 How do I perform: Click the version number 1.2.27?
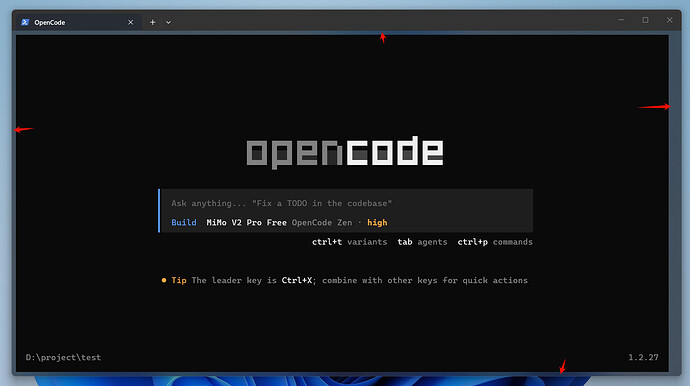coord(643,357)
